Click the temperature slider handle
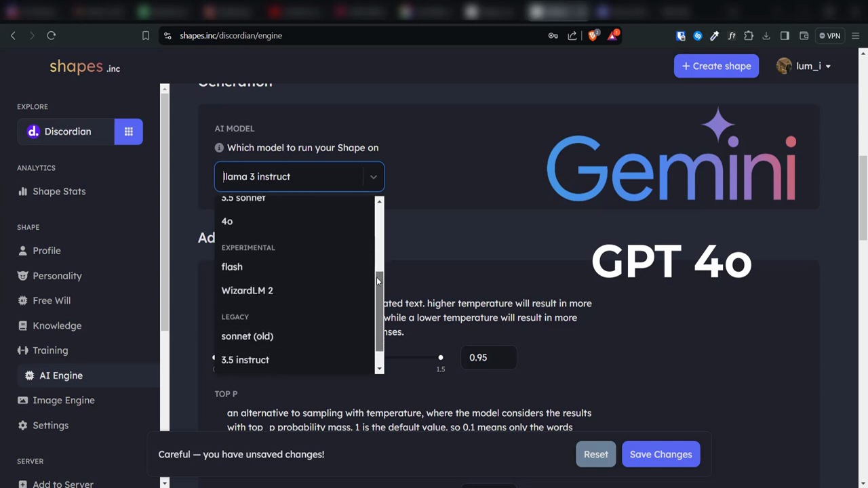Image resolution: width=868 pixels, height=488 pixels. pyautogui.click(x=441, y=357)
